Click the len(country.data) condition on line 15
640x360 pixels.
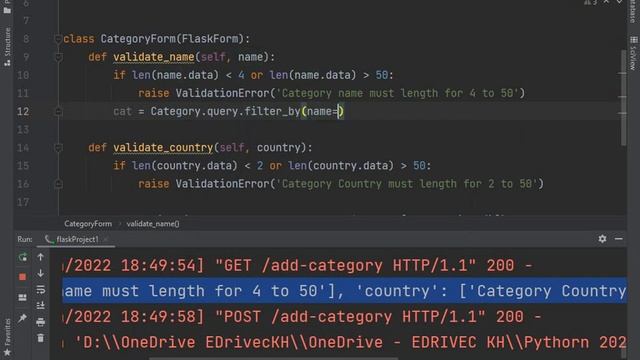pyautogui.click(x=184, y=166)
